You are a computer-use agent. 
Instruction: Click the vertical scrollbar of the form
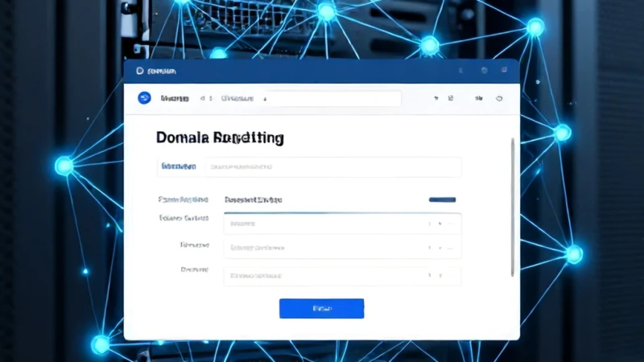click(x=513, y=208)
